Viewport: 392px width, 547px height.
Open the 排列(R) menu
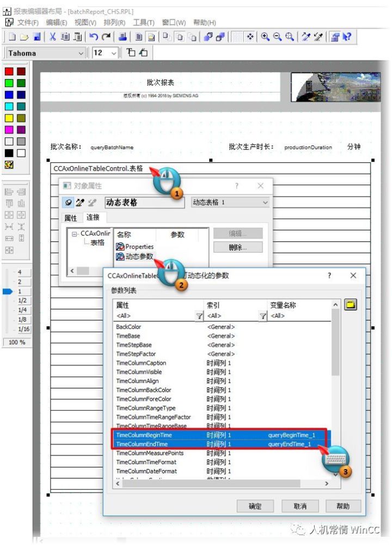click(114, 23)
